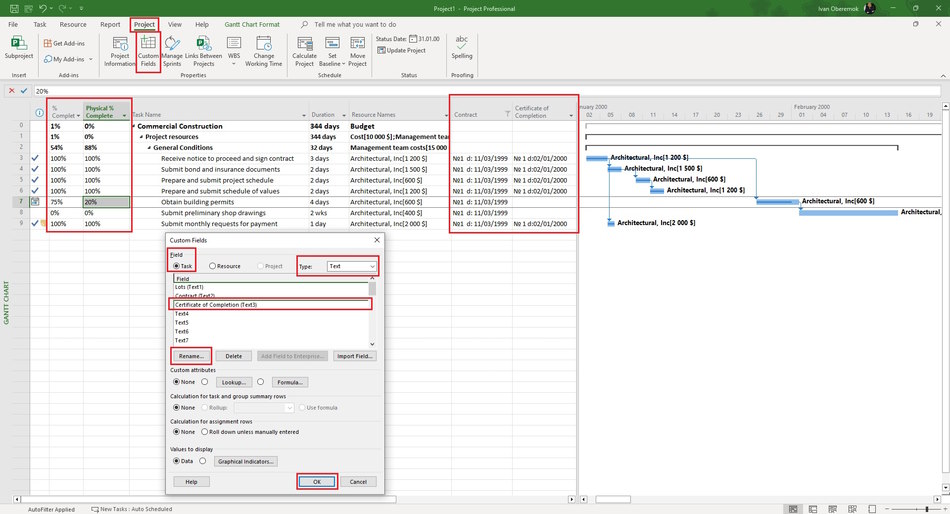Click the Delete button in Custom Fields
The height and width of the screenshot is (514, 950).
[234, 356]
